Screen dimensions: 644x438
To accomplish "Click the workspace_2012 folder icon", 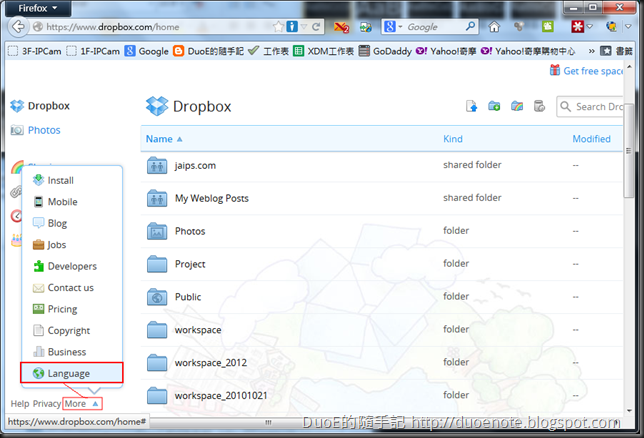I will pos(157,363).
